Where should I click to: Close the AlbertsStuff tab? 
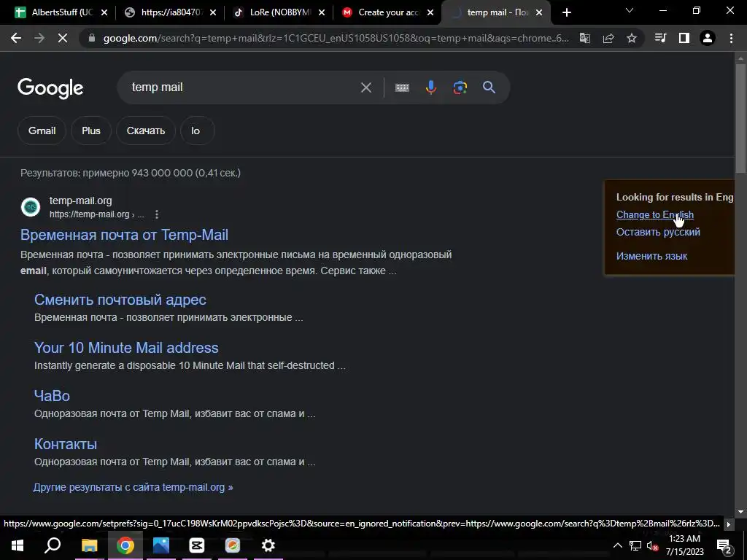[x=104, y=13]
